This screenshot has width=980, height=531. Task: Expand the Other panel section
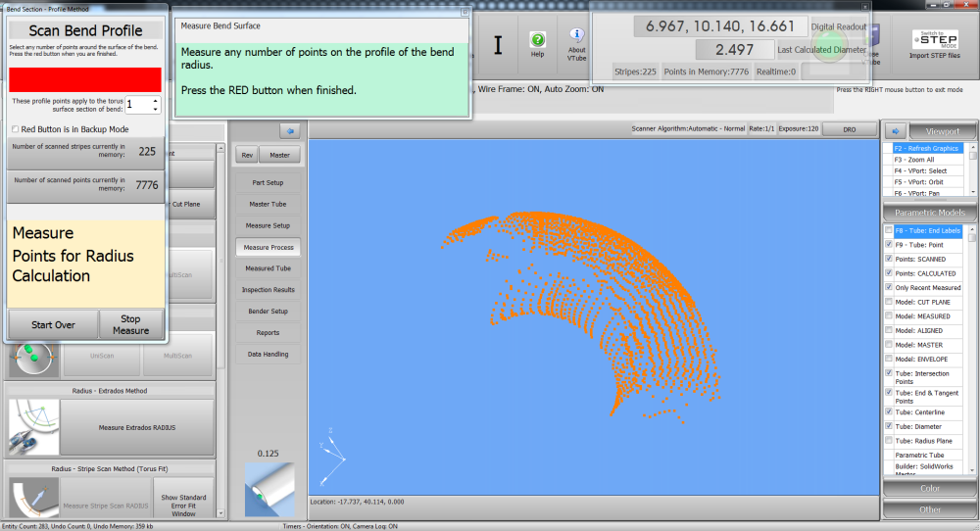click(x=929, y=509)
